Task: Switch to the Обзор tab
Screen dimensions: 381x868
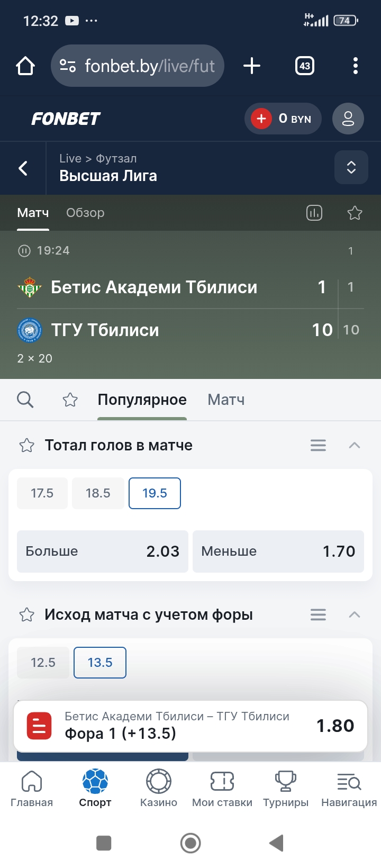Action: click(85, 213)
